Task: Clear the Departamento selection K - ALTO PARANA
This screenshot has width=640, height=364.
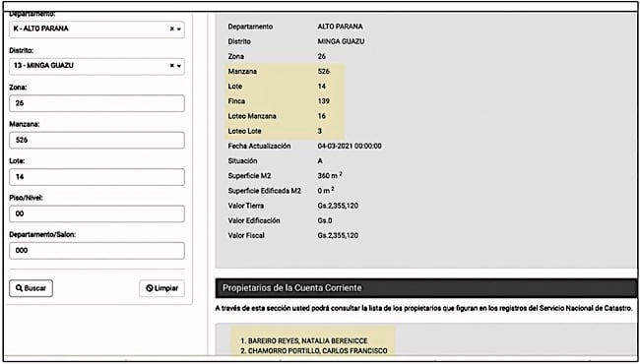Action: coord(172,29)
